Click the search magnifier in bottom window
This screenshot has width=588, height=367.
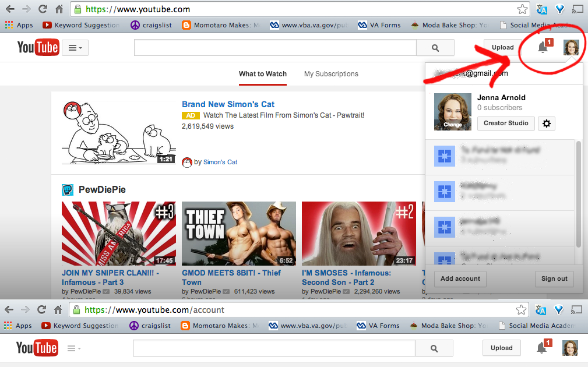coord(434,348)
